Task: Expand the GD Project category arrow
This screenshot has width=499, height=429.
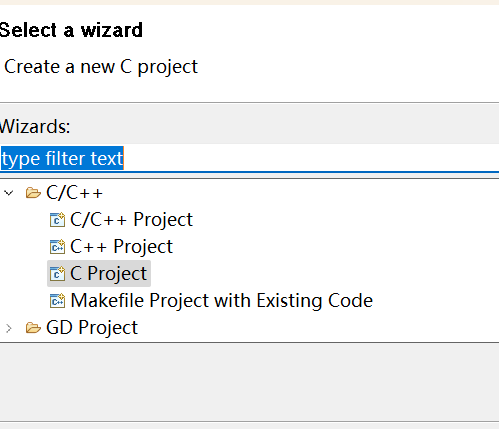Action: point(9,328)
